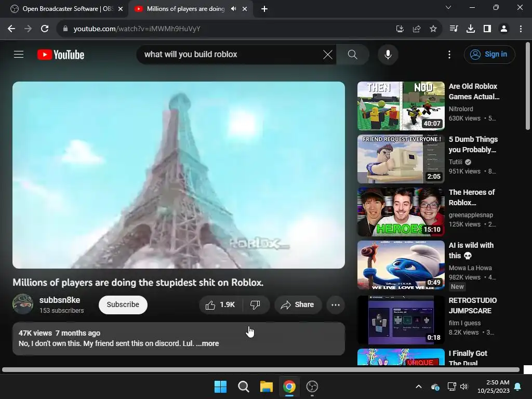Image resolution: width=532 pixels, height=399 pixels.
Task: Click 'RETROSTUDIO JUMPSCARE' title text
Action: 473,305
